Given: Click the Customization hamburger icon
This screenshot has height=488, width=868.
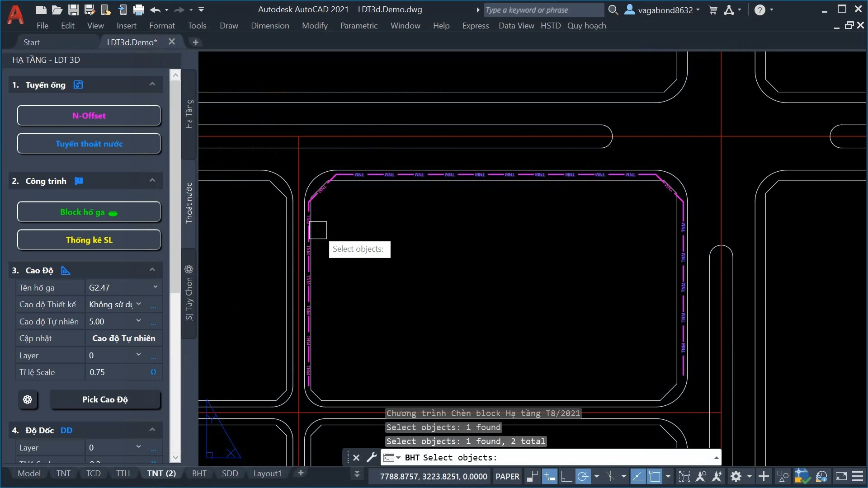Looking at the screenshot, I should coord(858,476).
